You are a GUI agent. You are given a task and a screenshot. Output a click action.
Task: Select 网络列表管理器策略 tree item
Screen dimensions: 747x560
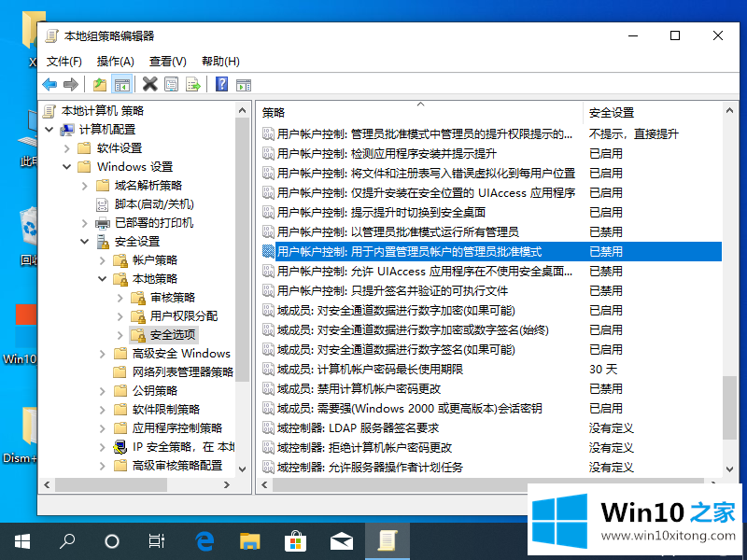(x=183, y=371)
